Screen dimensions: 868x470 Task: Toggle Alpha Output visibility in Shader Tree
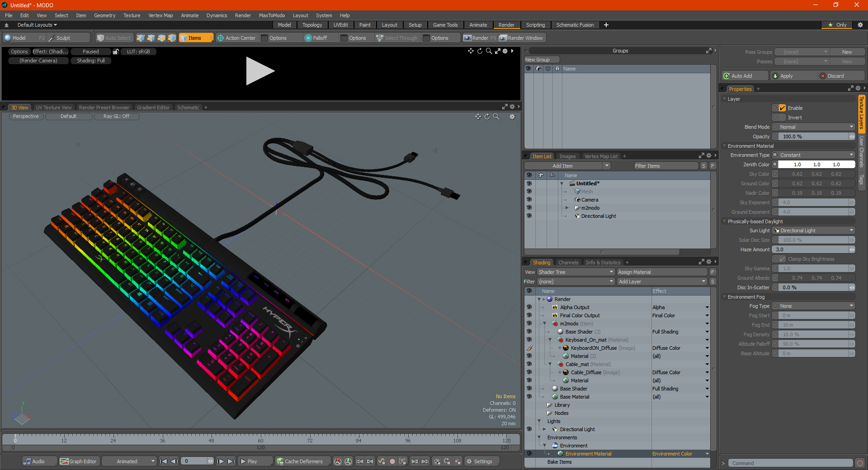pyautogui.click(x=529, y=307)
